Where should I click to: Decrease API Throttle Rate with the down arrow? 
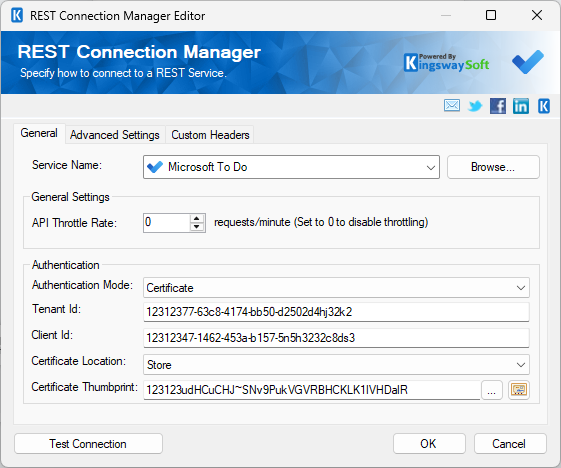(x=197, y=227)
